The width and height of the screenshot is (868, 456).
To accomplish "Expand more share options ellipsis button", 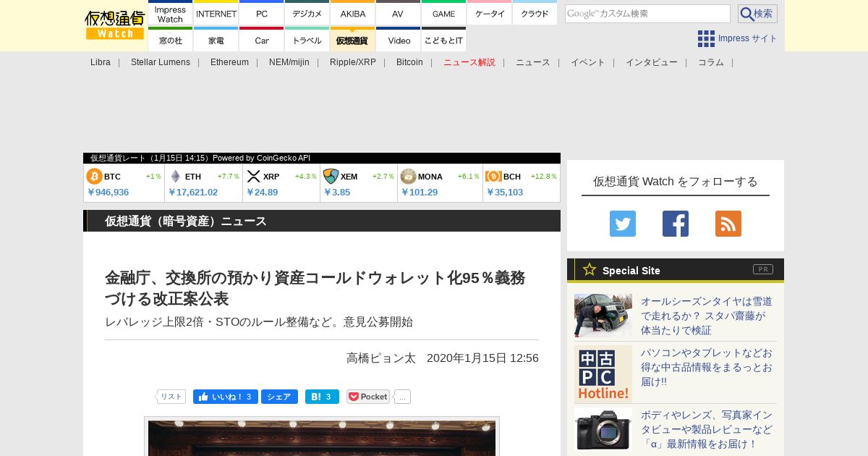I will pos(402,397).
